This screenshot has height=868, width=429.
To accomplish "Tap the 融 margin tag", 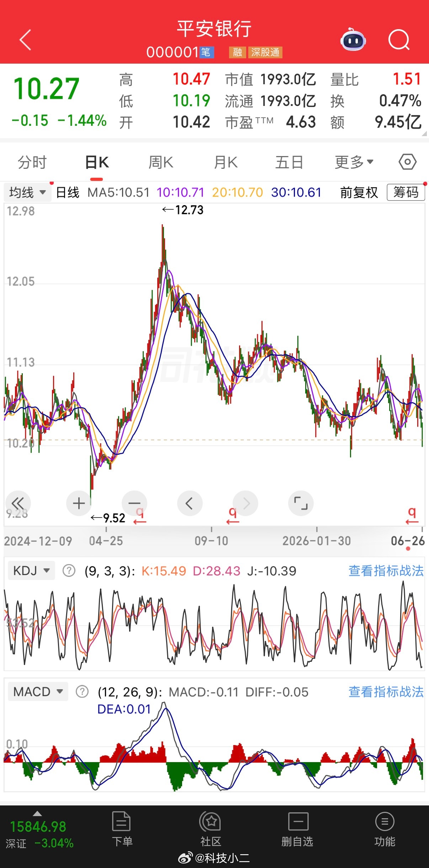I will point(237,53).
